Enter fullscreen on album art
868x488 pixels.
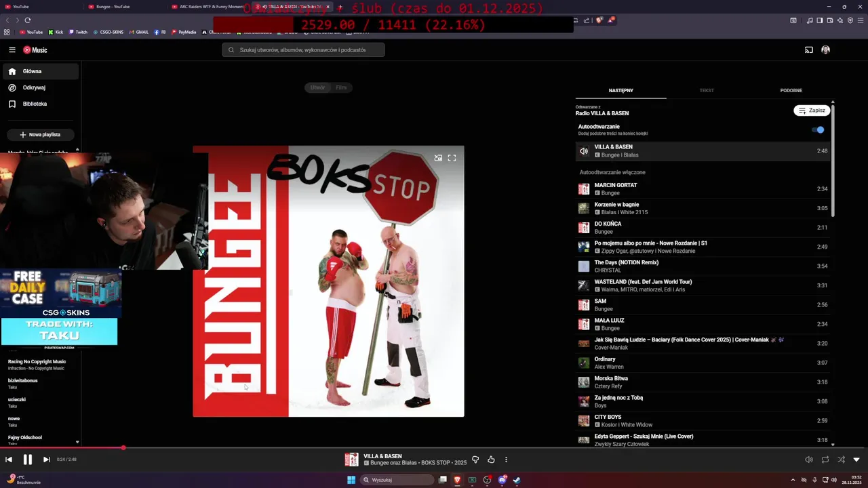pyautogui.click(x=452, y=158)
